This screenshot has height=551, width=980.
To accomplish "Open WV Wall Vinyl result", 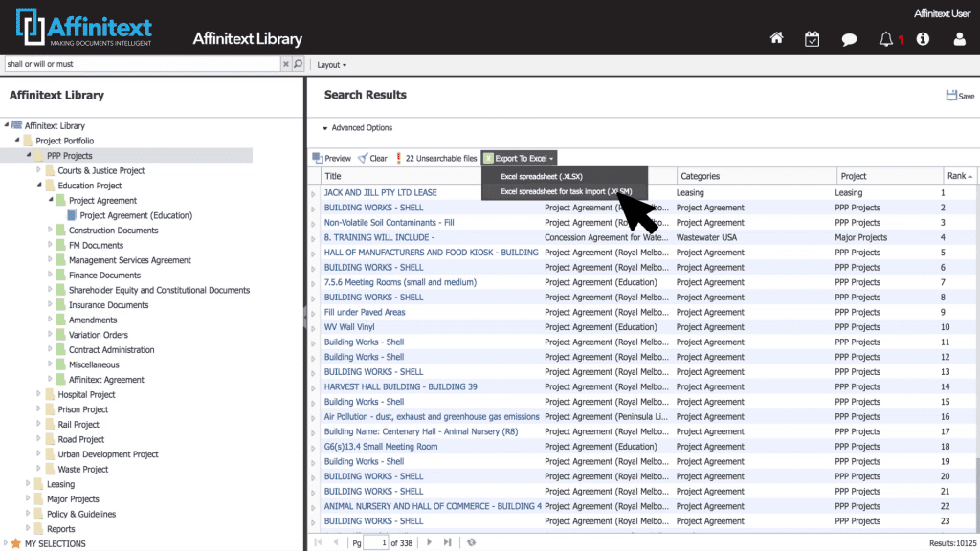I will click(x=348, y=327).
